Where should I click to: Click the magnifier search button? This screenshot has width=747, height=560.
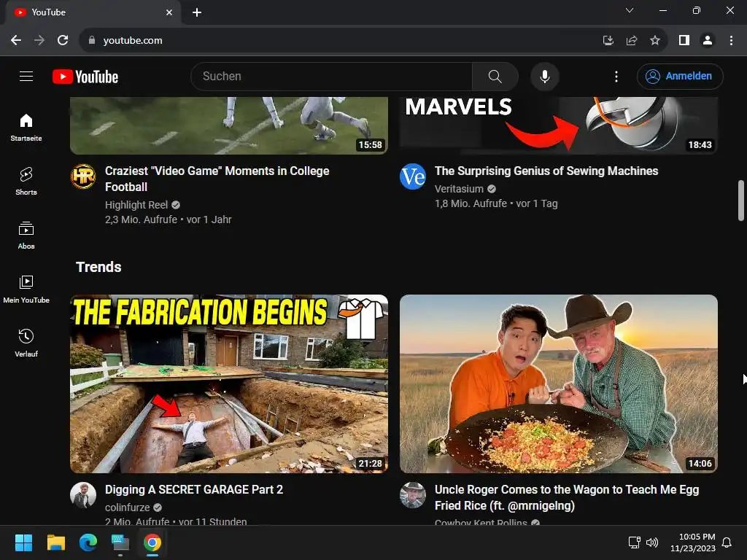point(495,76)
